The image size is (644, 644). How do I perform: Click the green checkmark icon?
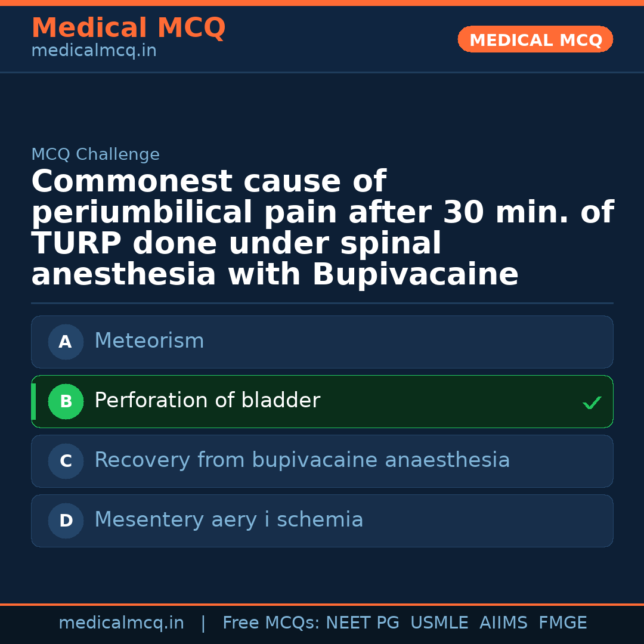(x=592, y=403)
